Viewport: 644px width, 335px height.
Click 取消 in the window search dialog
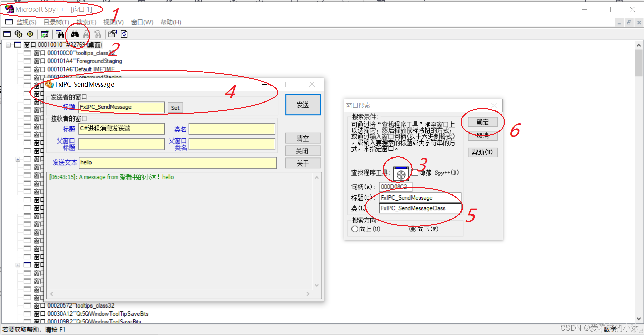point(483,136)
